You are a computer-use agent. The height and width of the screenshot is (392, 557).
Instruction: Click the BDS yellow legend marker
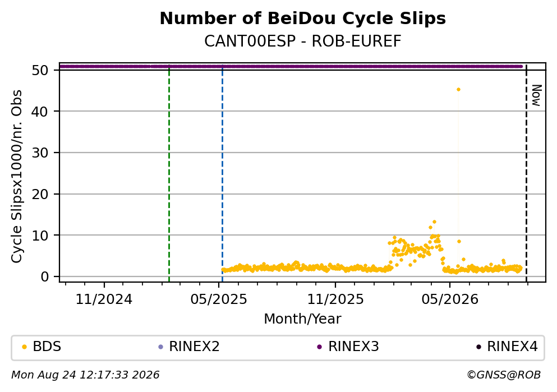click(x=24, y=347)
